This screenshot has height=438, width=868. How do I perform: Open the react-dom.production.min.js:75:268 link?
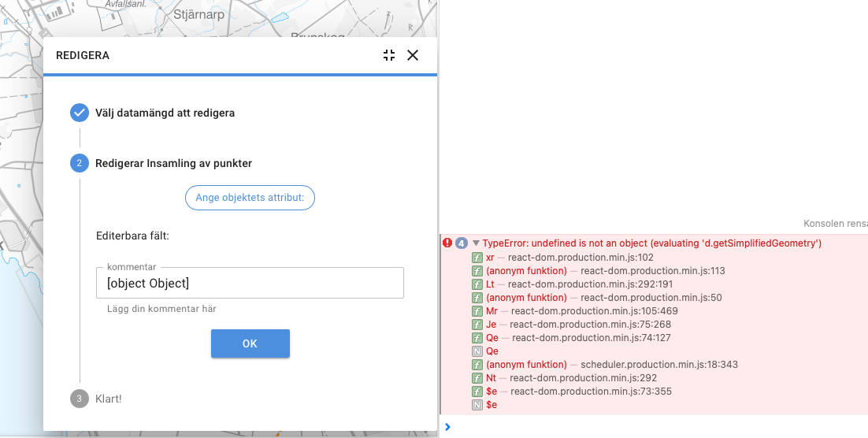coord(590,325)
